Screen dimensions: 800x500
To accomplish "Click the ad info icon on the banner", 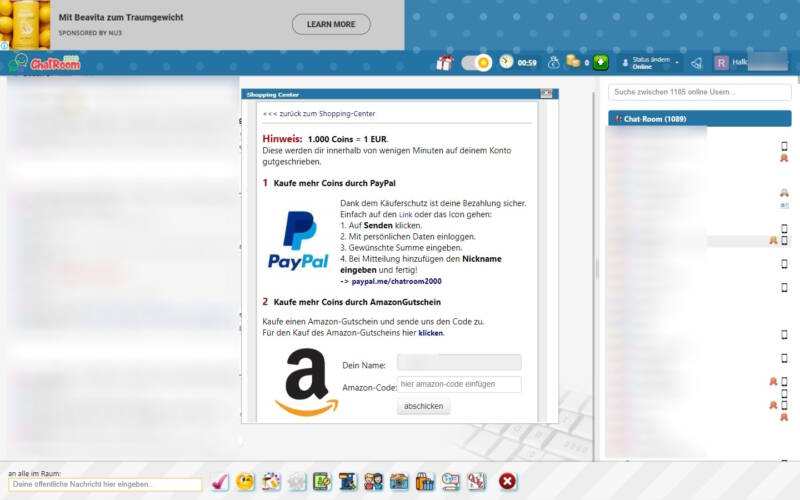I will [4, 46].
